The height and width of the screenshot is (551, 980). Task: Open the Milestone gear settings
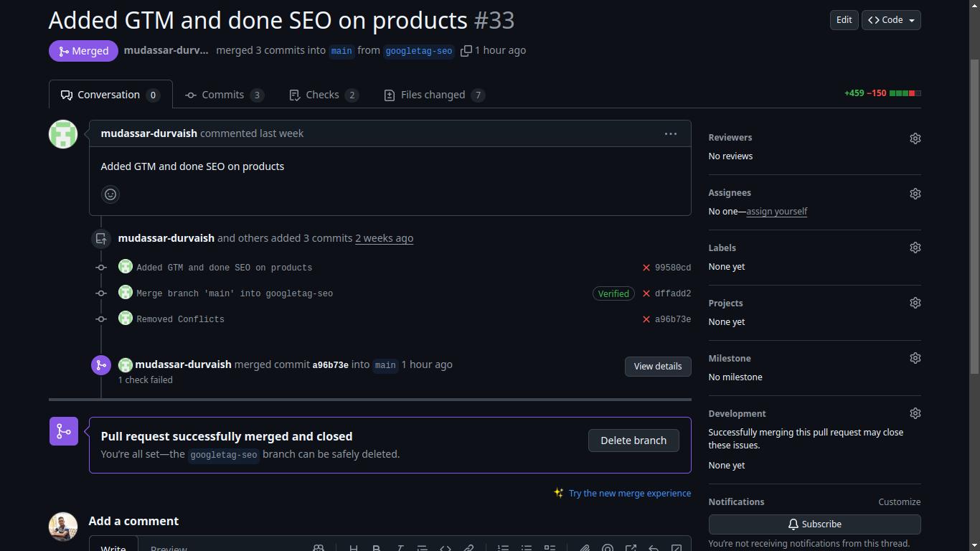coord(915,358)
